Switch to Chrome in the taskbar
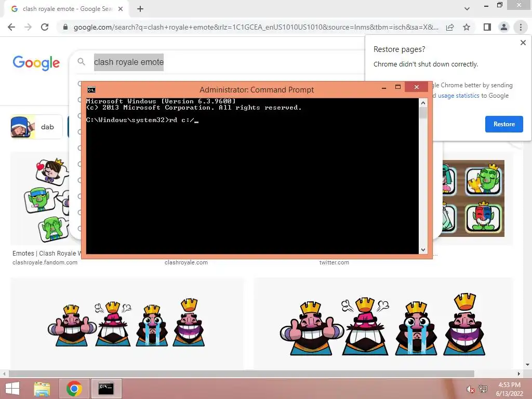Viewport: 532px width, 399px height. point(74,389)
